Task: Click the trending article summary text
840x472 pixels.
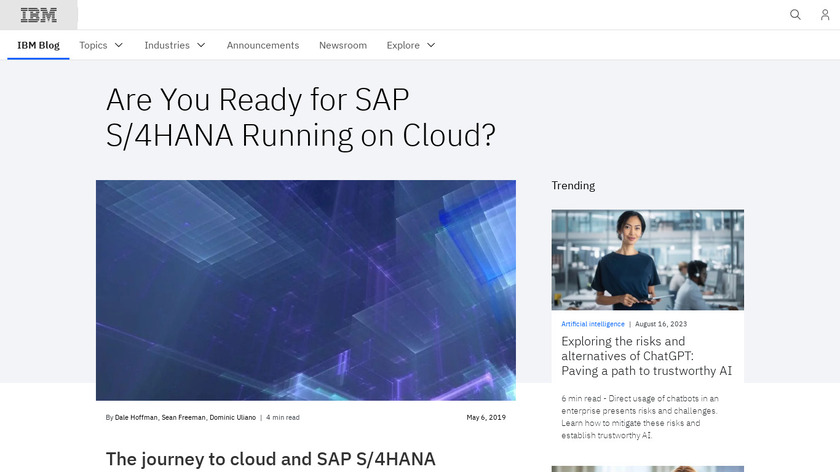Action: click(640, 417)
